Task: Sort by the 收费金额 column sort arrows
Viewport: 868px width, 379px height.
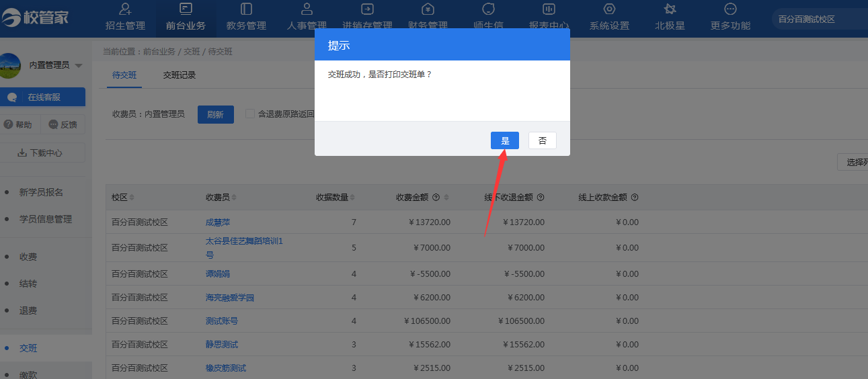Action: (446, 198)
